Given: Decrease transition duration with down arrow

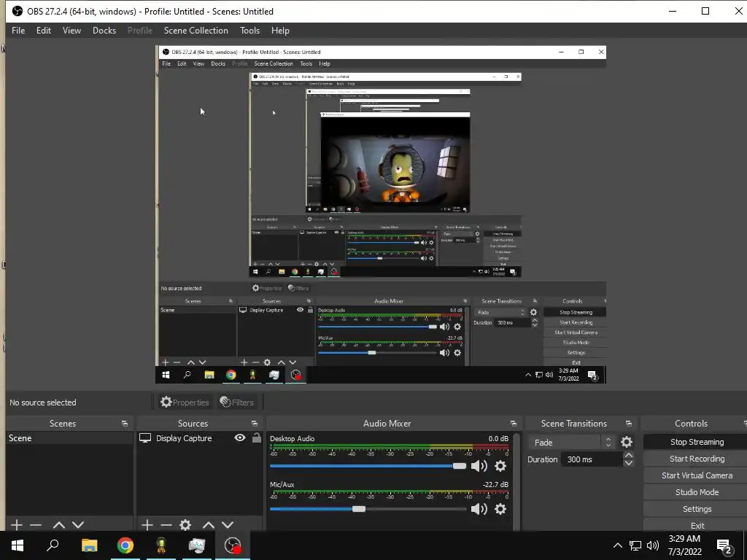Looking at the screenshot, I should pos(628,463).
